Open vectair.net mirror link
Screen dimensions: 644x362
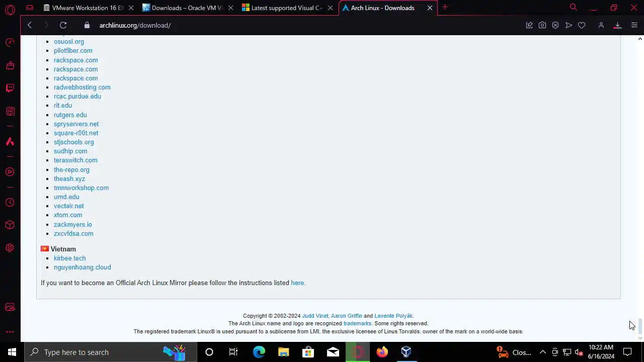tap(69, 206)
